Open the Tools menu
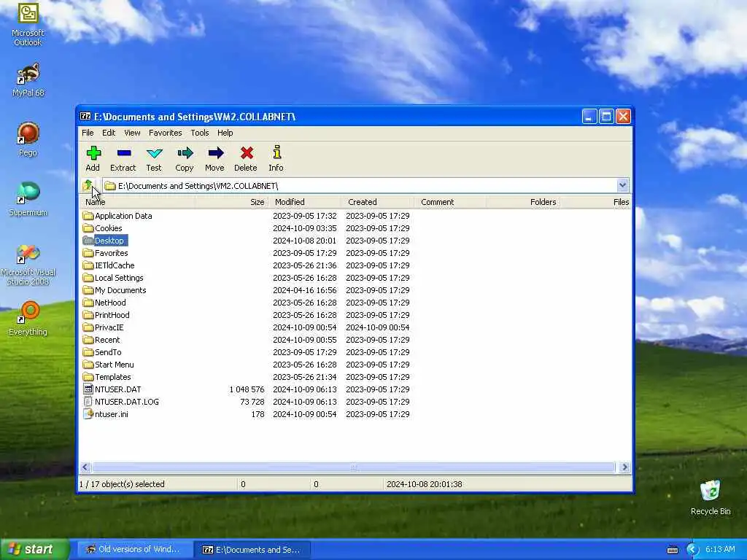 point(200,133)
